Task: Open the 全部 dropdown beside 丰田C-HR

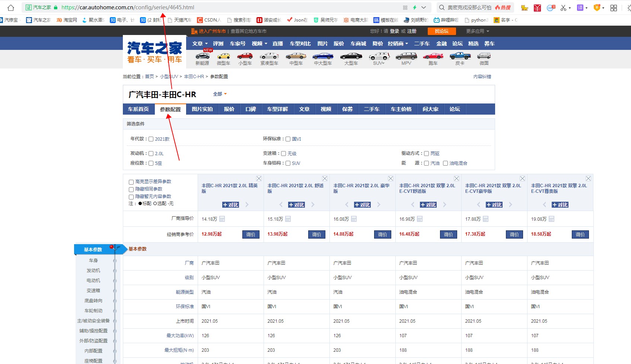Action: click(220, 94)
